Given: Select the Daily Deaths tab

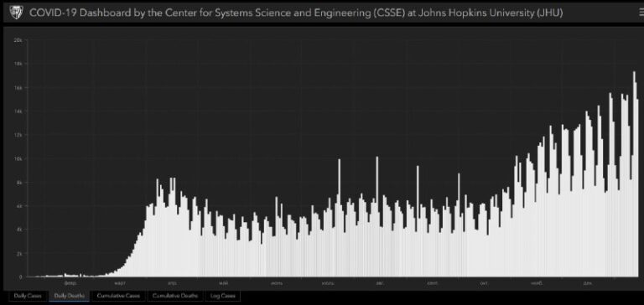Looking at the screenshot, I should pyautogui.click(x=70, y=296).
